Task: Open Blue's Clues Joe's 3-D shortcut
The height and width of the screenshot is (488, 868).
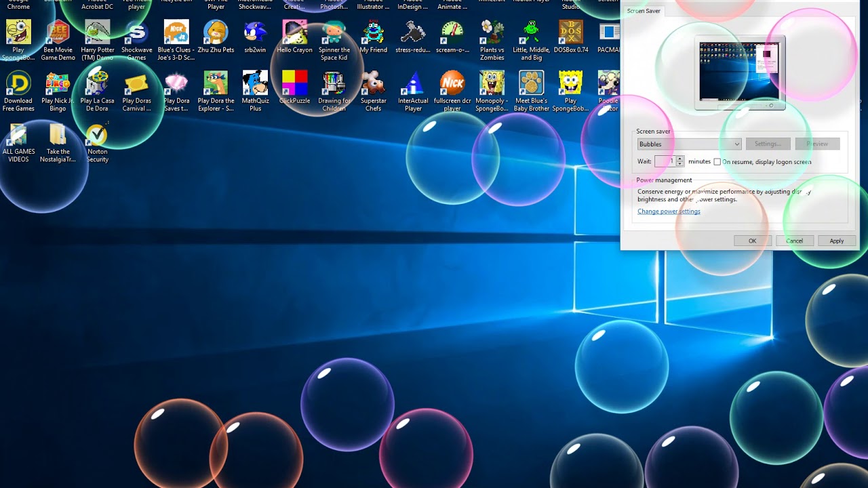Action: click(x=176, y=39)
